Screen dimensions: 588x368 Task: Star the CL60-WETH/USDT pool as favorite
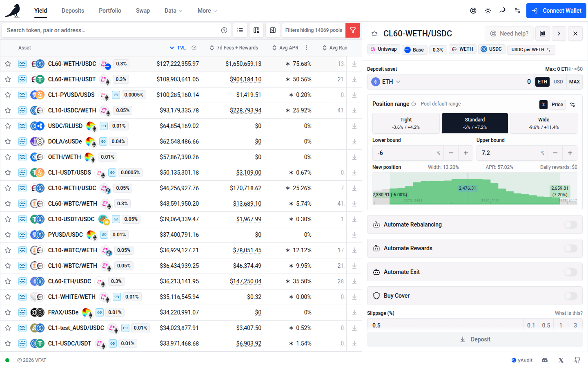pos(8,79)
